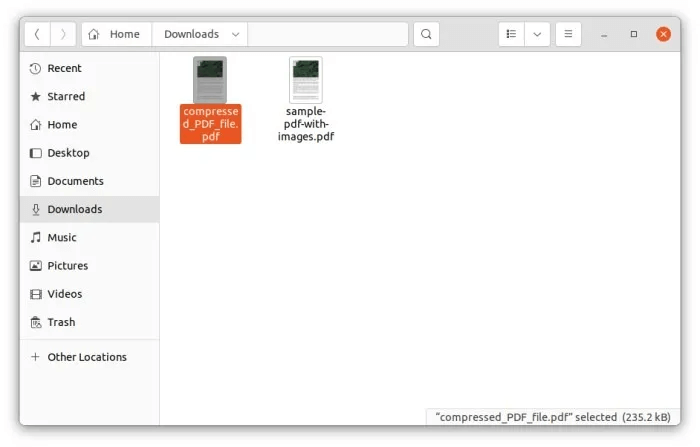700x447 pixels.
Task: Click the Documents sidebar icon
Action: point(35,181)
